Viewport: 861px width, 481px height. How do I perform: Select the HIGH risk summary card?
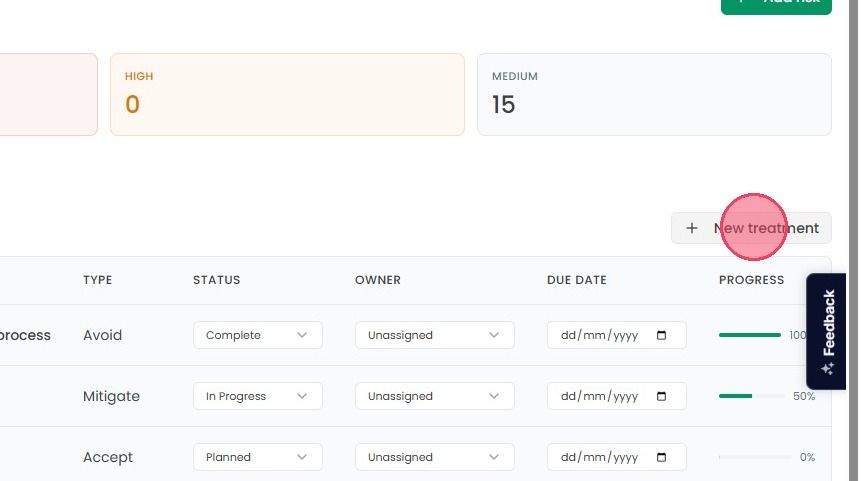(287, 94)
